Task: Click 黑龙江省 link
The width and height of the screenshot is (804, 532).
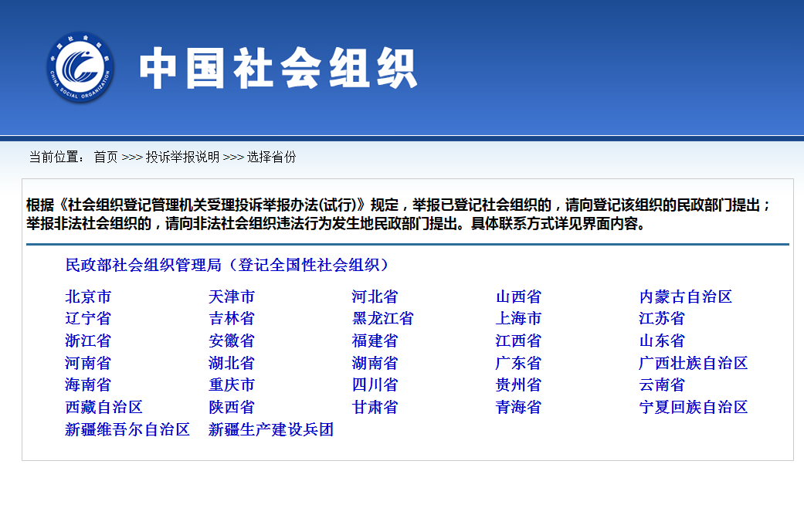Action: (x=382, y=318)
